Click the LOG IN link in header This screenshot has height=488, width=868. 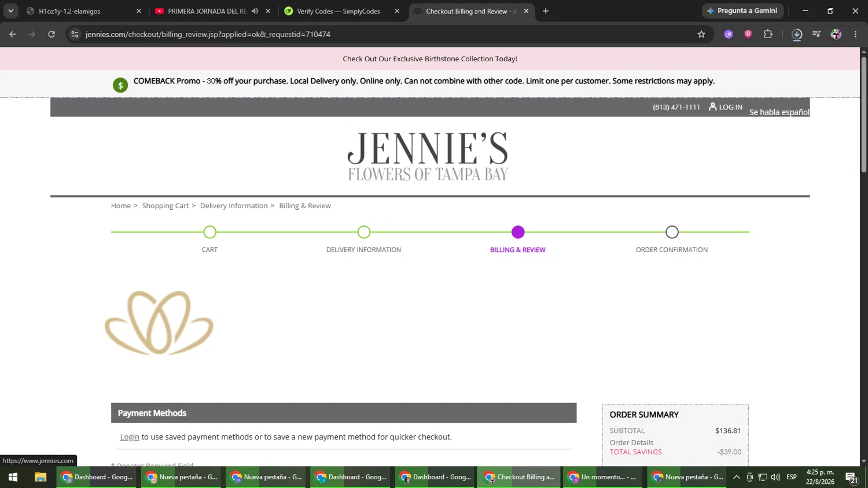click(726, 107)
